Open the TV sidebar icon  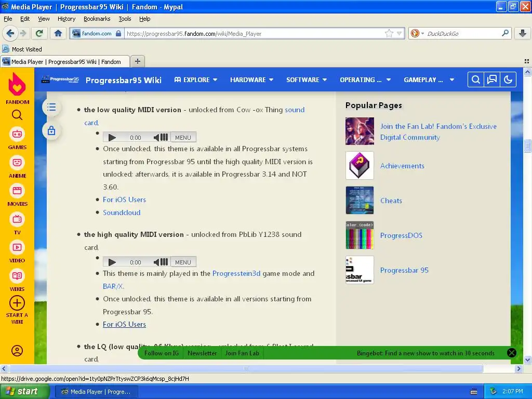coord(17,219)
